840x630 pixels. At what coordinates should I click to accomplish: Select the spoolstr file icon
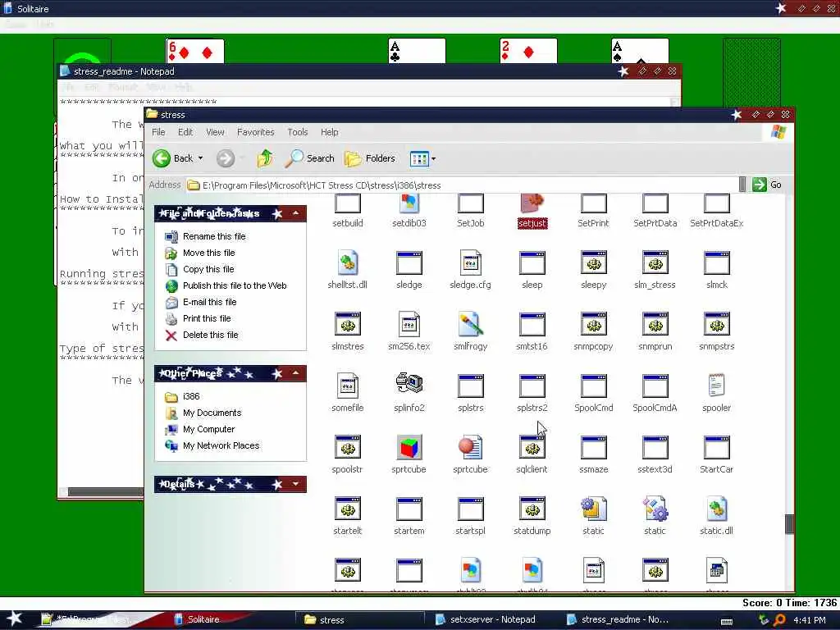348,447
